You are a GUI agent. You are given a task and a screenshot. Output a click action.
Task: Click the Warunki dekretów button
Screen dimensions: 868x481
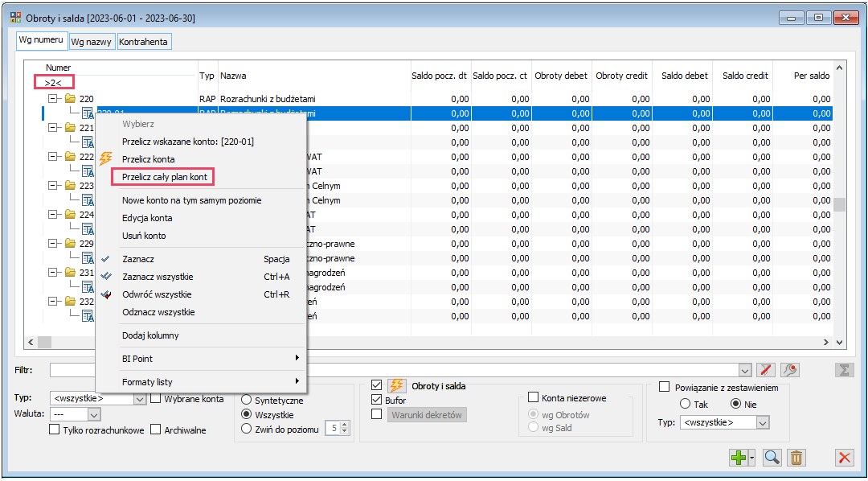point(427,414)
